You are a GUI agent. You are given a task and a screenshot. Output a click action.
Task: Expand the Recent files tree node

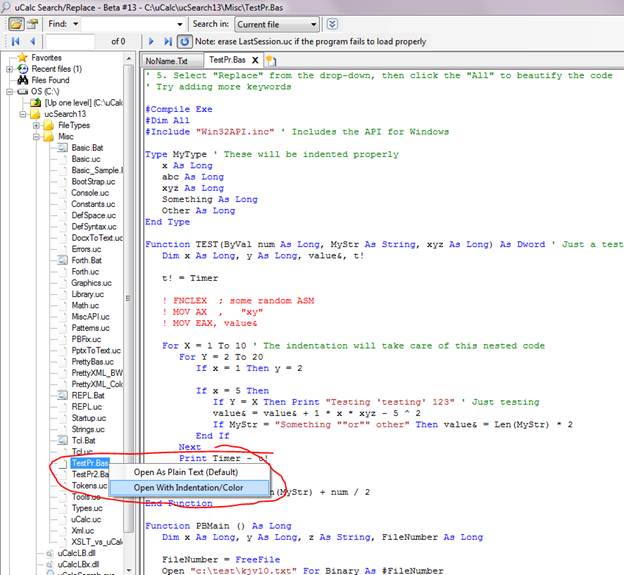[10, 69]
